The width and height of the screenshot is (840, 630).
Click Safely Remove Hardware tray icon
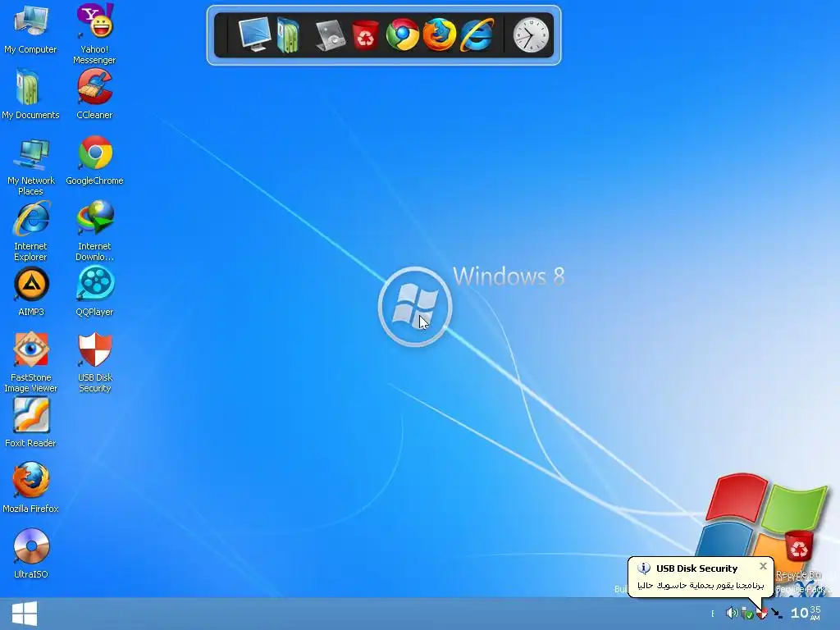coord(746,614)
